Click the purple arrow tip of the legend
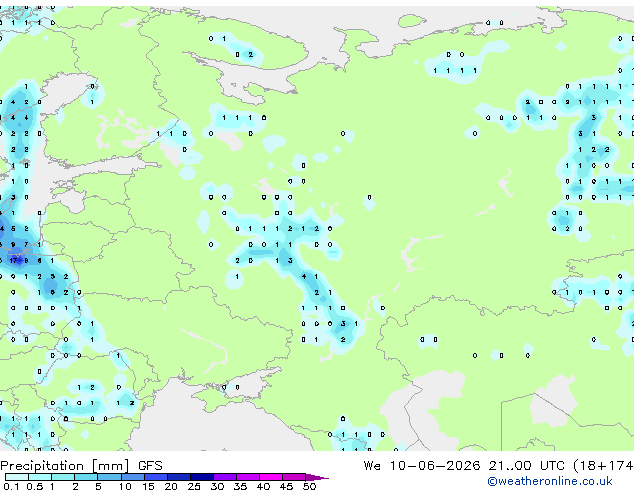 (x=317, y=477)
